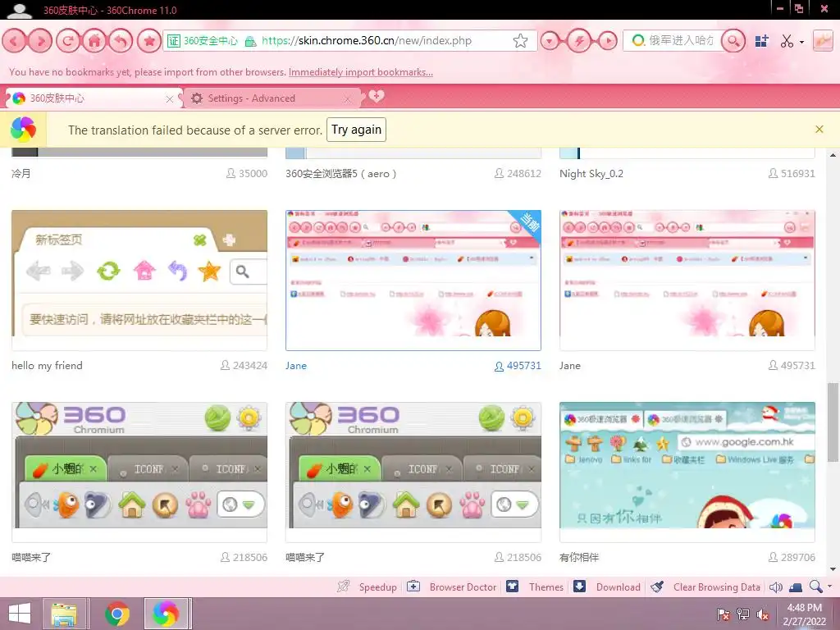Click the 289706 download count

point(792,557)
